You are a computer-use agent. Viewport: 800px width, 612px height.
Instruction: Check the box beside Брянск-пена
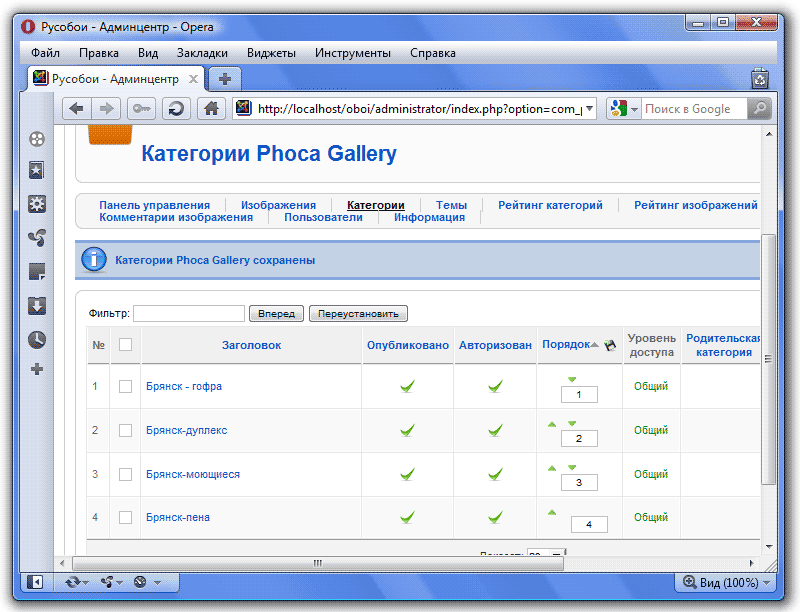125,517
